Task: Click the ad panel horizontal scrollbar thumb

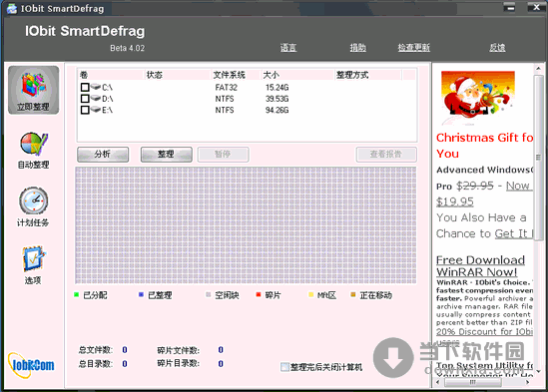Action: tap(472, 382)
